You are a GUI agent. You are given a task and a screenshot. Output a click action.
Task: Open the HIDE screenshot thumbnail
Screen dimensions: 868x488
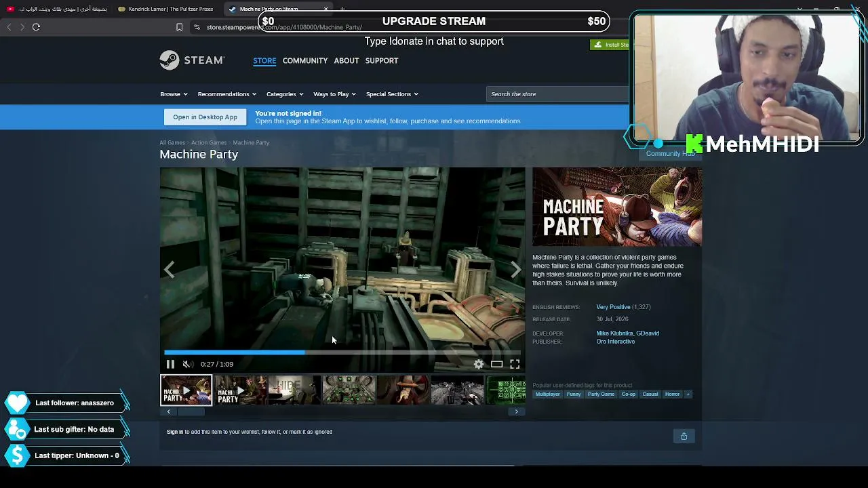pyautogui.click(x=294, y=390)
